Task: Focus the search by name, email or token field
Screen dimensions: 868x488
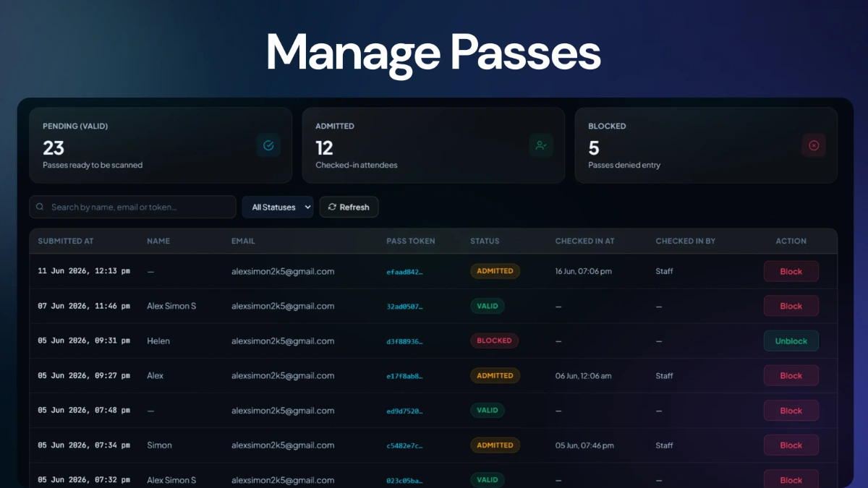Action: tap(132, 207)
